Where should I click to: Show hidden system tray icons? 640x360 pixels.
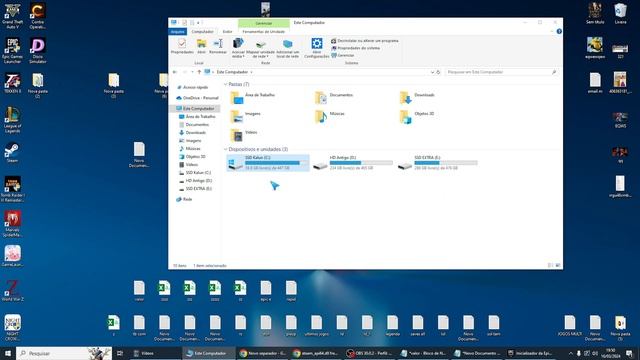571,353
